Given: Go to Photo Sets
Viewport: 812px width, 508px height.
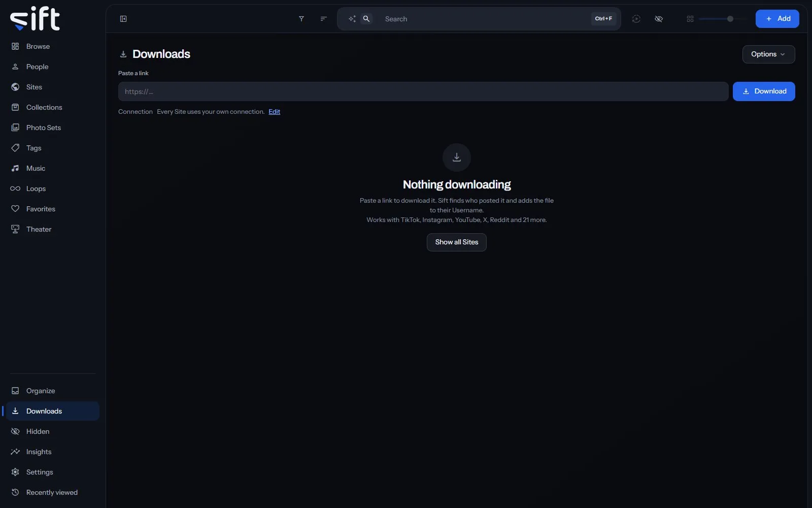Looking at the screenshot, I should (x=53, y=128).
